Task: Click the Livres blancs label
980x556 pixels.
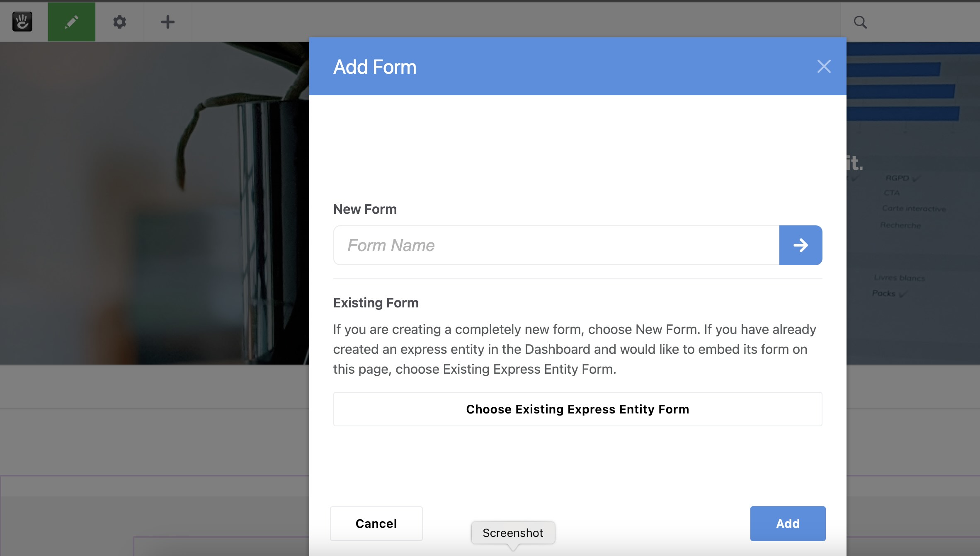Action: (x=898, y=278)
